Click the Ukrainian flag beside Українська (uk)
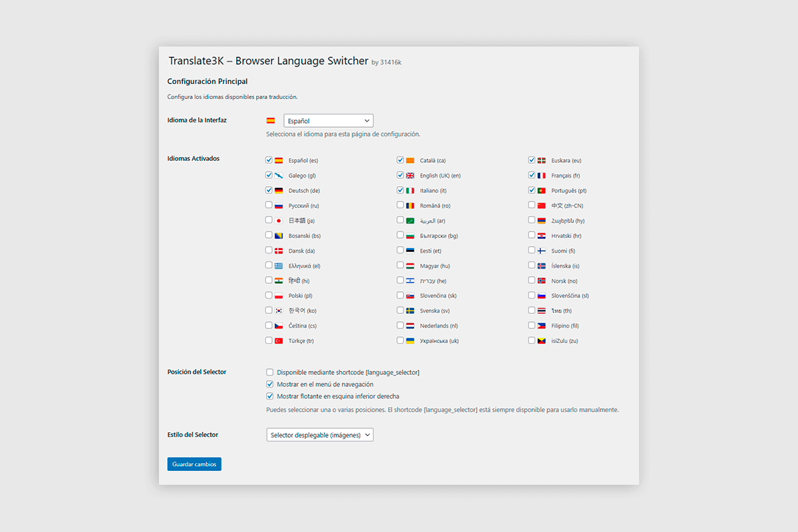 [411, 340]
